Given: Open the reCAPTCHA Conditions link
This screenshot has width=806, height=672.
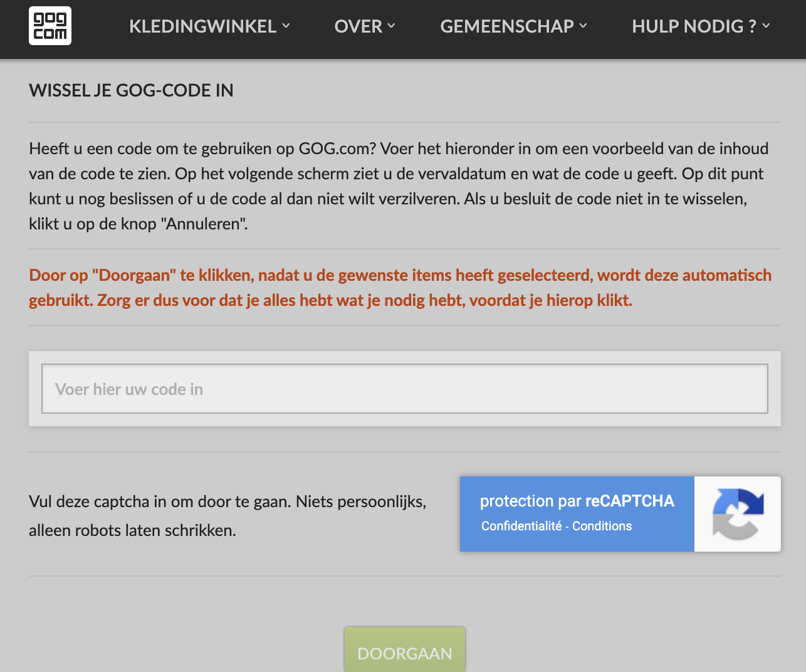Looking at the screenshot, I should [x=602, y=526].
